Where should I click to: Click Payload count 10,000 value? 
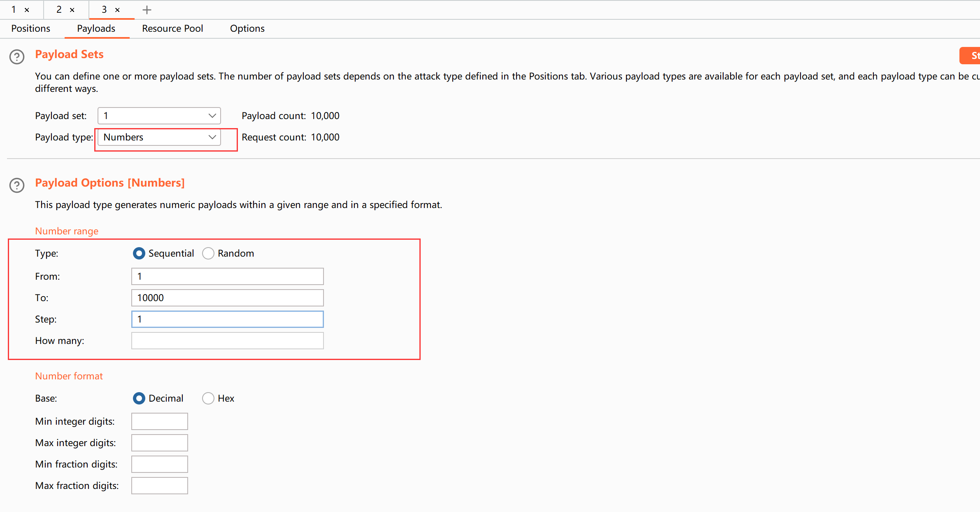[325, 116]
